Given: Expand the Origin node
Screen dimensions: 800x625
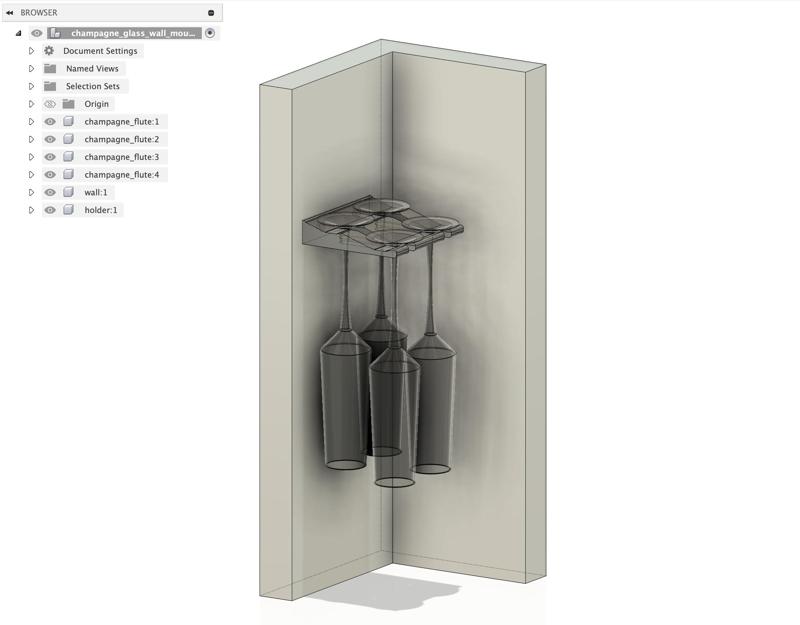Looking at the screenshot, I should (x=31, y=104).
